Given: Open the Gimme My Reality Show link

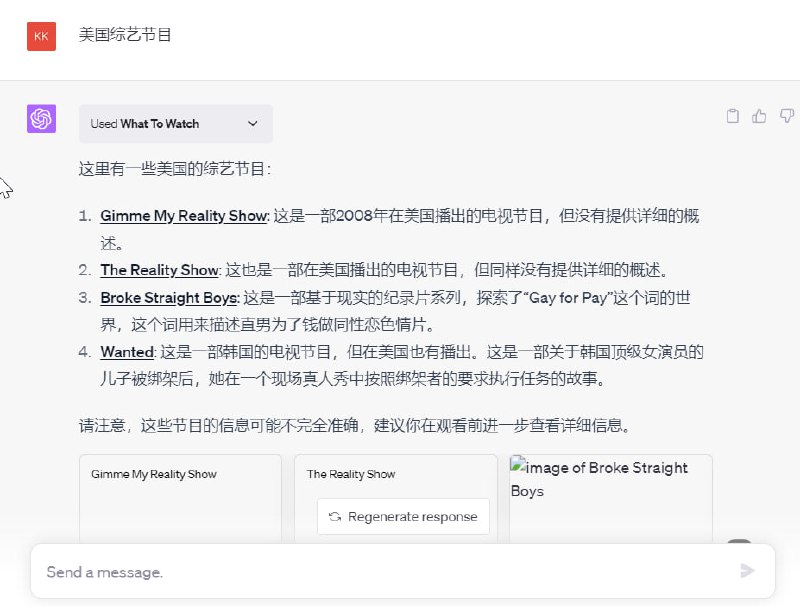Looking at the screenshot, I should click(184, 216).
